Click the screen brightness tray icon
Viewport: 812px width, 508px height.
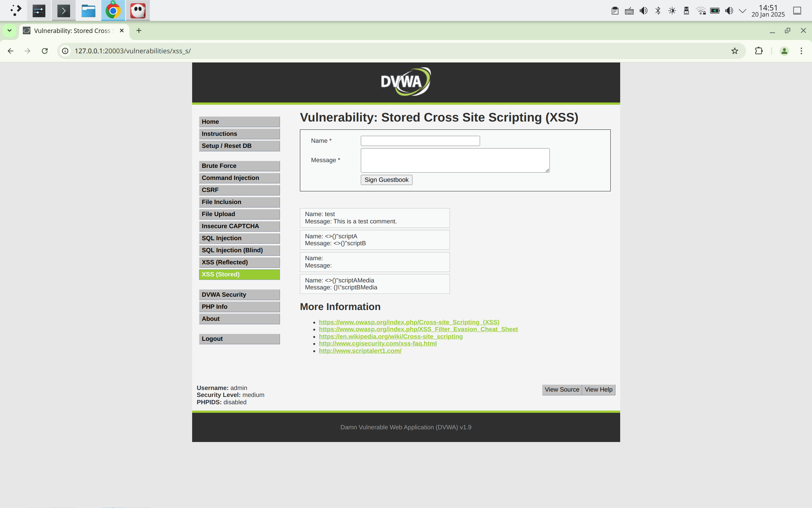[x=672, y=11]
